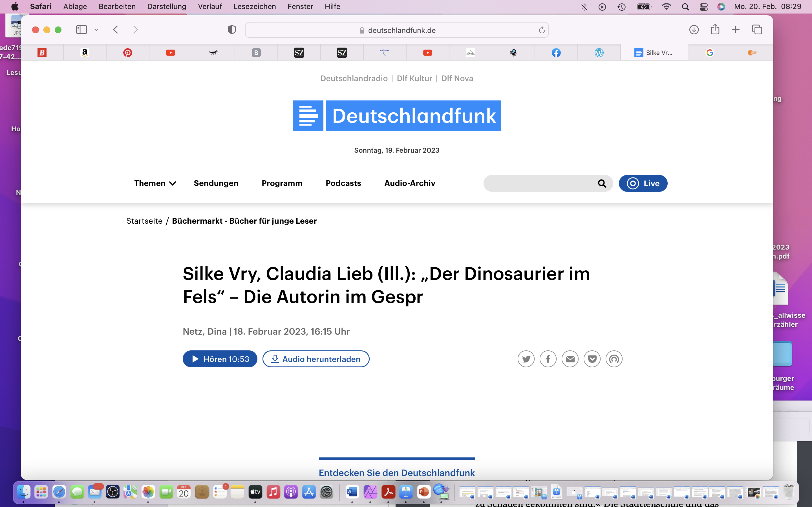The height and width of the screenshot is (507, 812).
Task: Share article via Twitter icon
Action: [526, 359]
